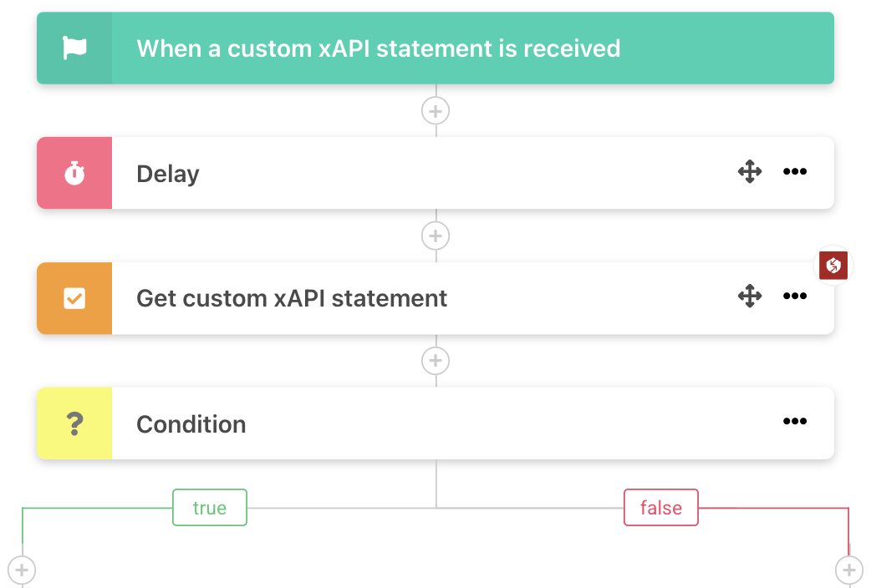
Task: Open the three-dot menu on Get custom xAPI statement
Action: pyautogui.click(x=794, y=296)
